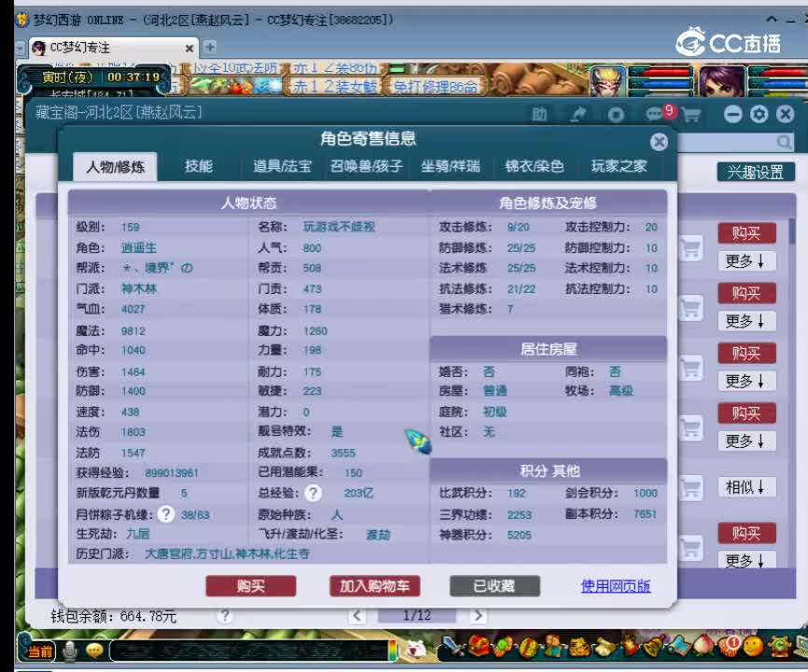808x672 pixels.
Task: Click the round square icon in 藏宝阁 header
Action: [616, 115]
